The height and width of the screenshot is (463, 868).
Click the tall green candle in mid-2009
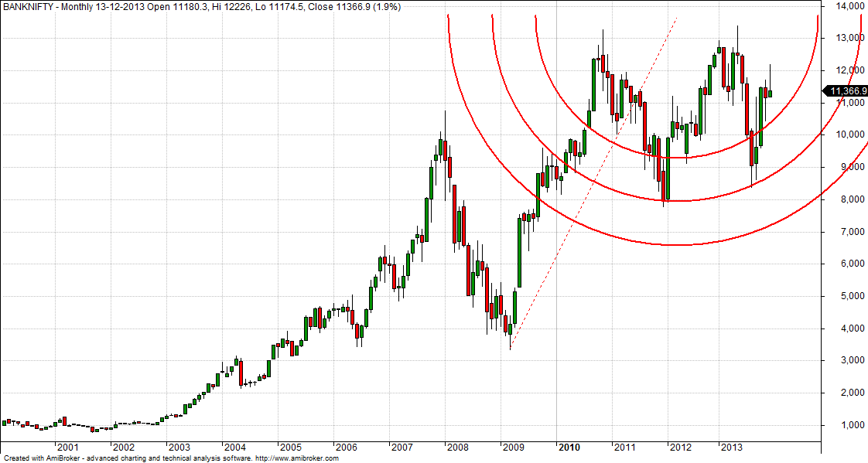point(519,254)
